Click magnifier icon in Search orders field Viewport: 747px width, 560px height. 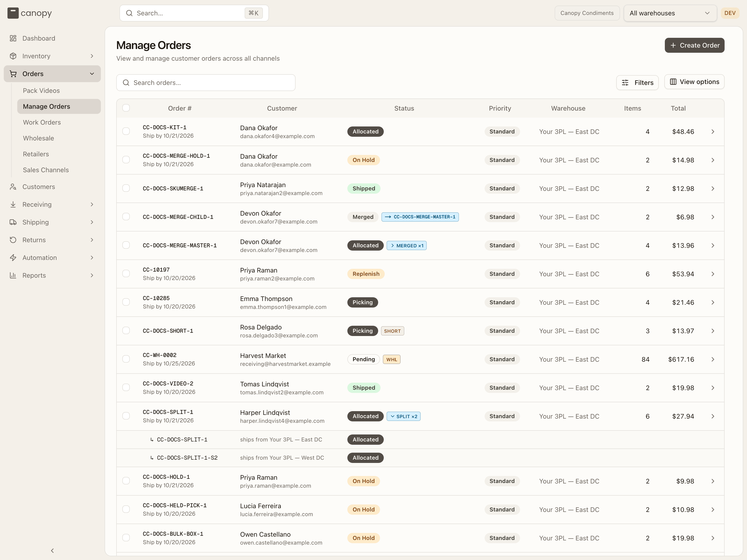[126, 83]
